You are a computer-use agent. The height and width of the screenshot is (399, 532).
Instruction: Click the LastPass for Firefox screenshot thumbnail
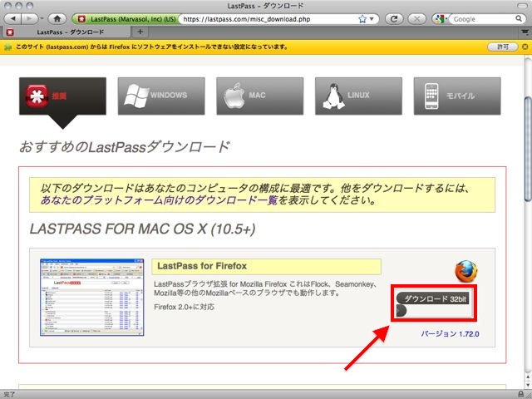[92, 298]
